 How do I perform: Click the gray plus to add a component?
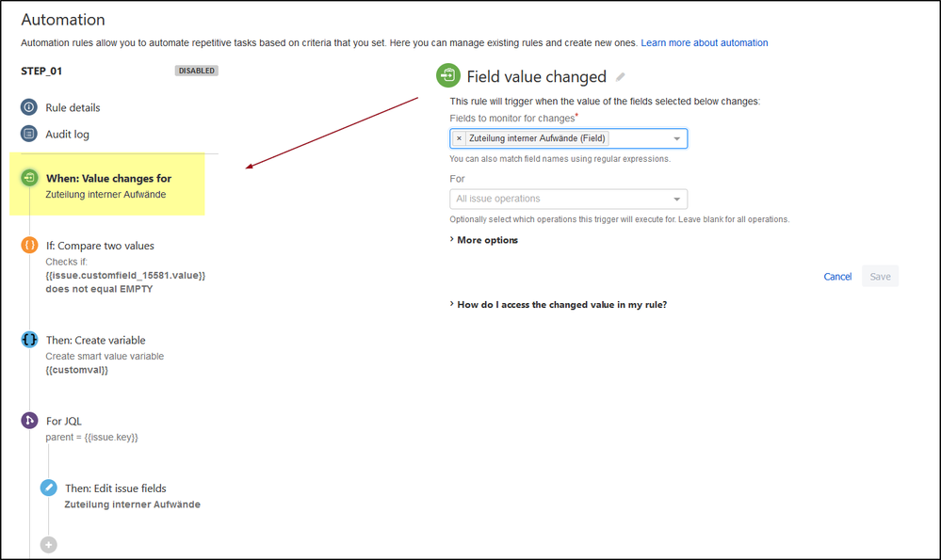(49, 544)
